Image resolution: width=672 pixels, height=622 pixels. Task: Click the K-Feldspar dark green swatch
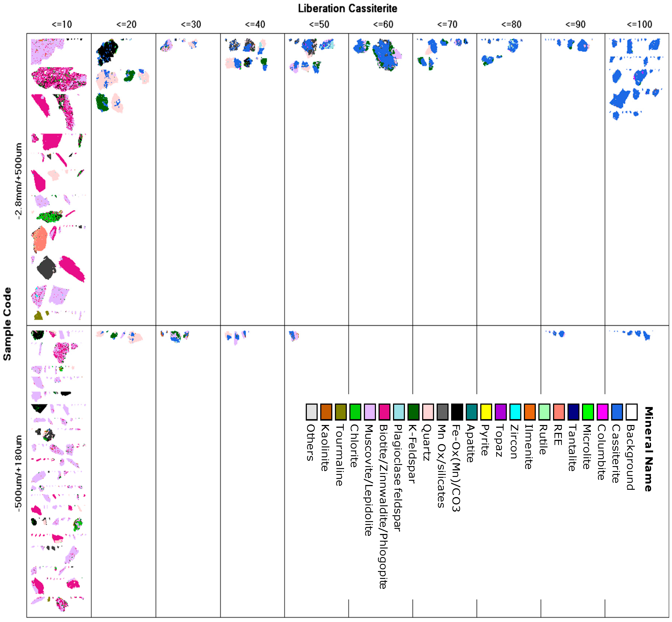(x=413, y=412)
